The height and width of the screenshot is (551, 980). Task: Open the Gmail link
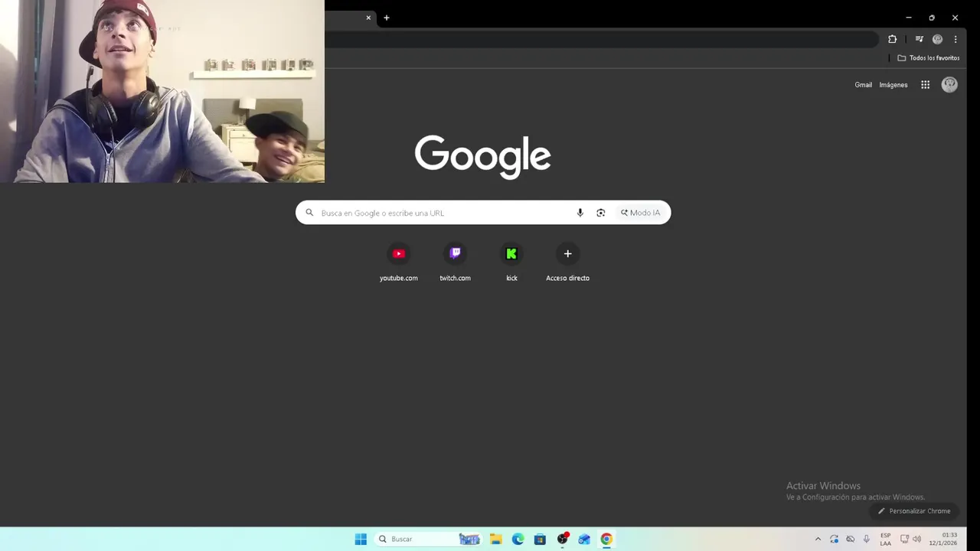[863, 85]
